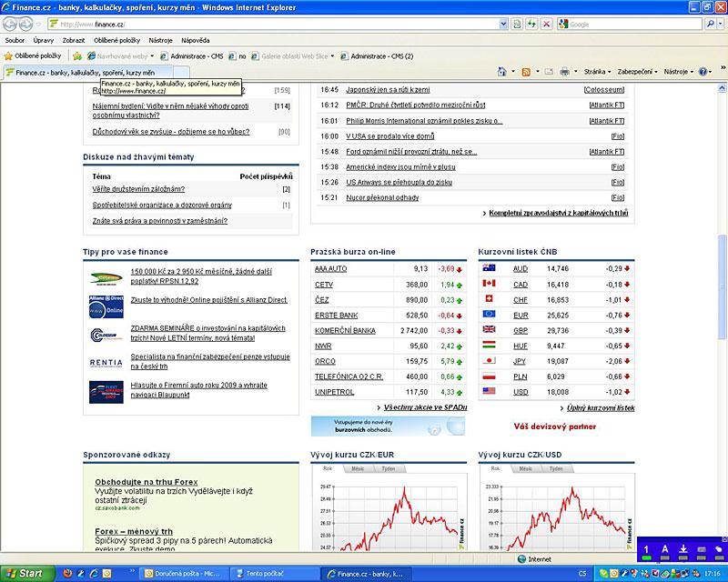728x582 pixels.
Task: Launch Internet Explorer from the quick launch bar
Action: pyautogui.click(x=95, y=573)
